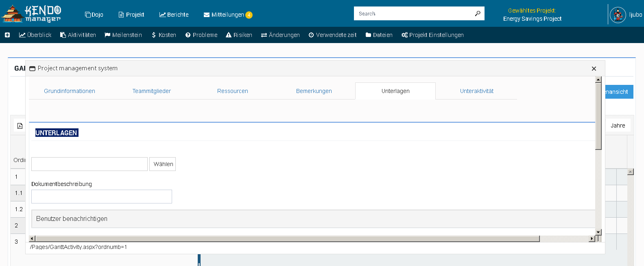Switch to the Unteraktivität tab

click(477, 91)
